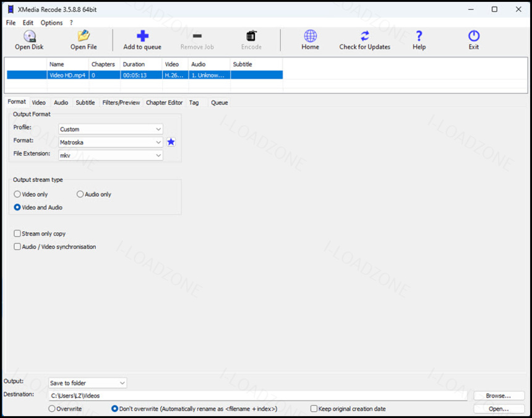Click the Subtitle column header in file list

(x=257, y=64)
